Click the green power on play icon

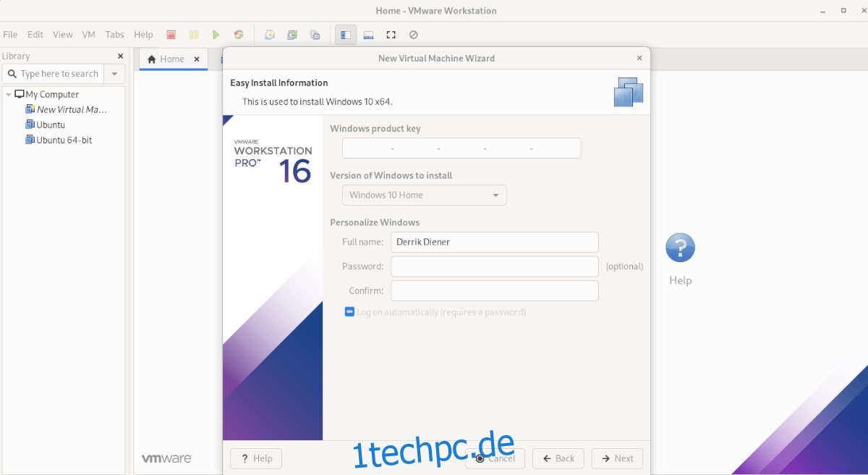click(216, 34)
